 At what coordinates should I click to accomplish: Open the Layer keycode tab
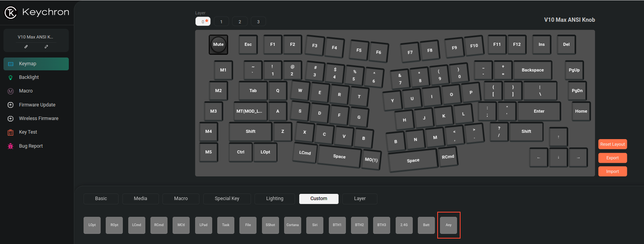[x=360, y=199]
